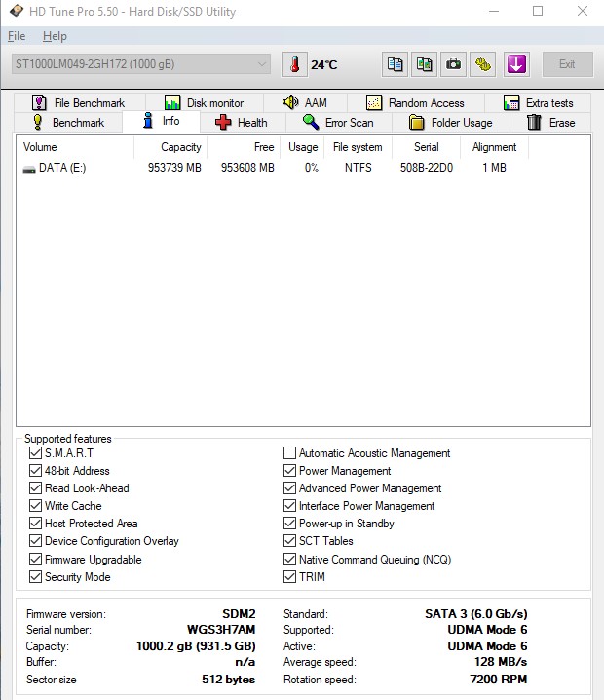Click the 1000.2 gB (931.5 GB) value
604x700 pixels.
tap(196, 646)
